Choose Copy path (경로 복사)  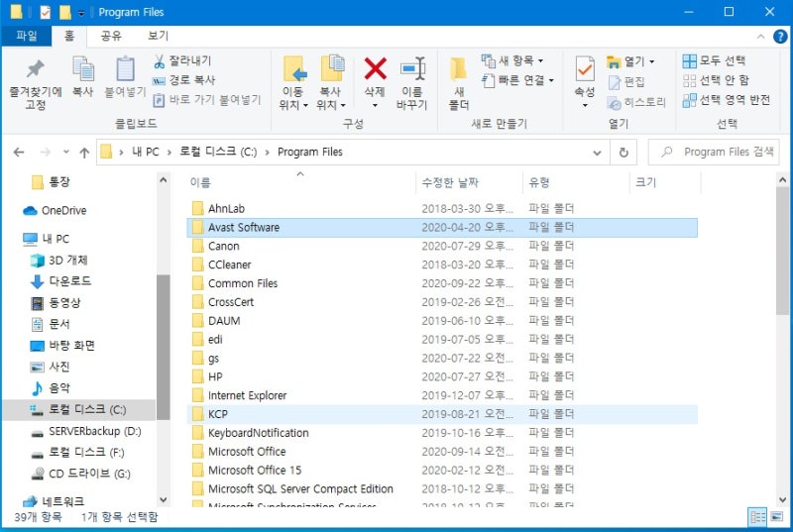click(184, 80)
